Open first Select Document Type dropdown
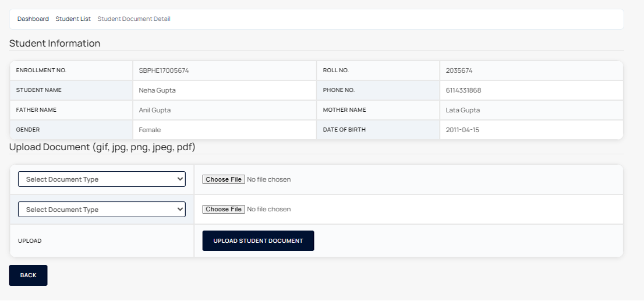The image size is (644, 301). pos(102,179)
